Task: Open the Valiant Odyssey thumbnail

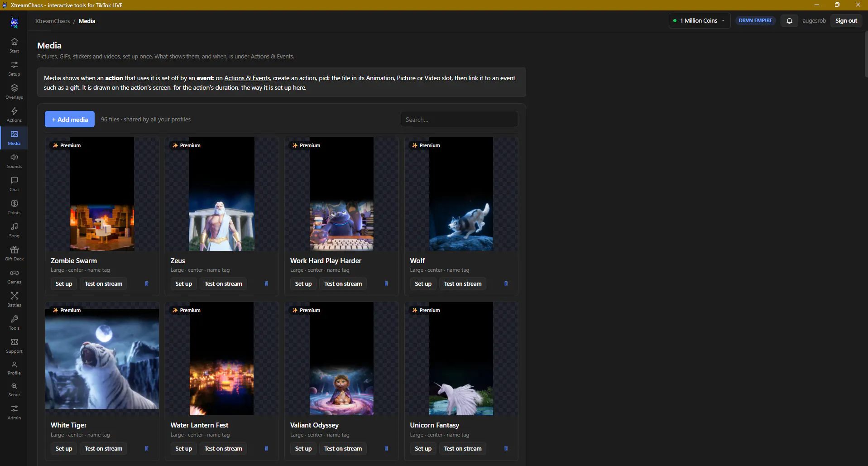Action: 341,359
